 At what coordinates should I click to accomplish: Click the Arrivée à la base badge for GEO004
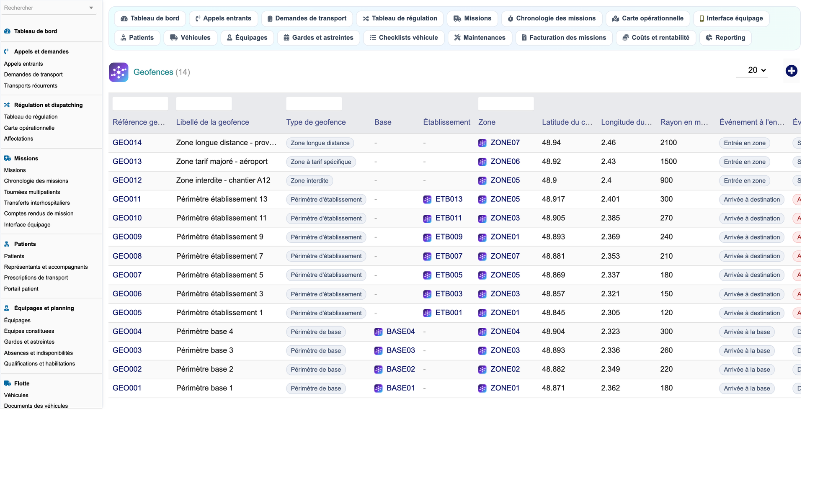pos(747,332)
